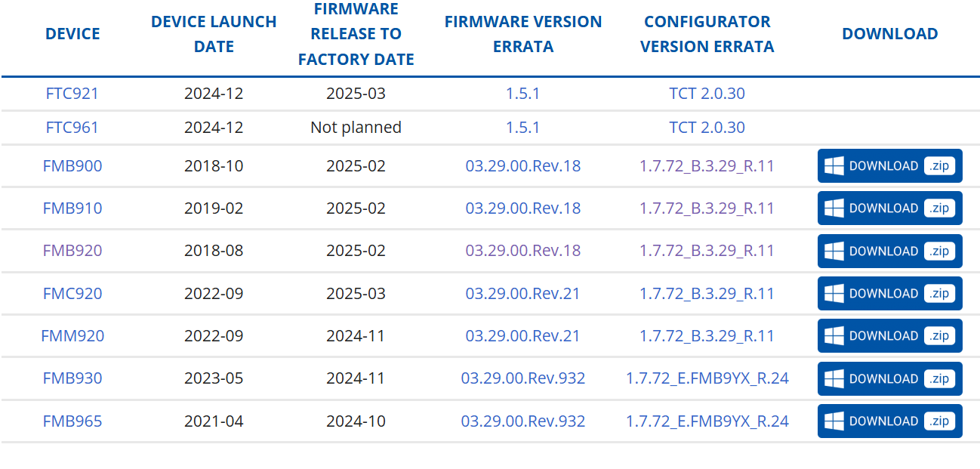This screenshot has height=469, width=980.
Task: Open firmware 03.29.00.Rev.932 errata for FMB930
Action: [x=523, y=378]
